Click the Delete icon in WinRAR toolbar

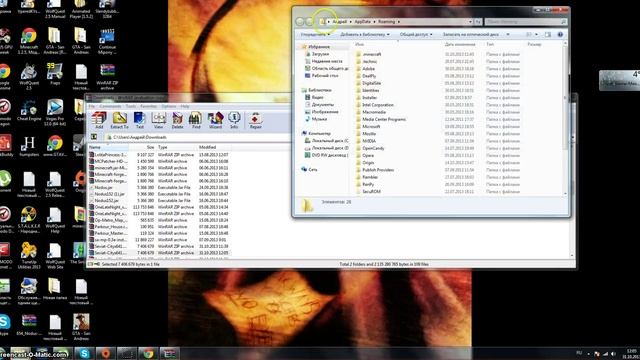[x=177, y=120]
